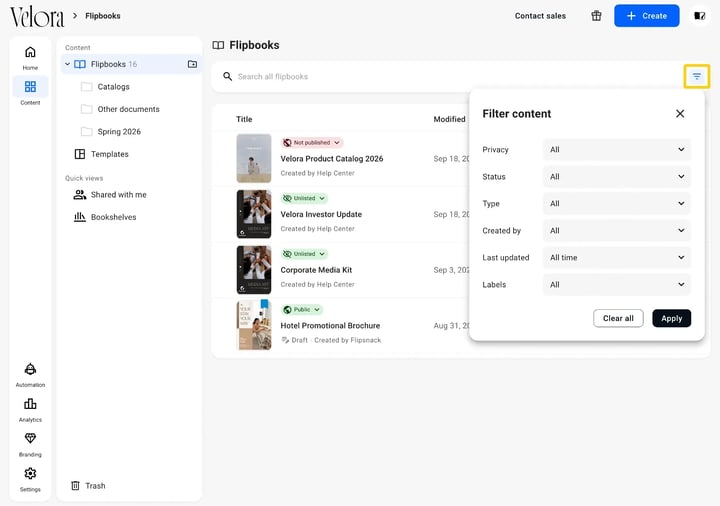Open the Type filter dropdown
The width and height of the screenshot is (720, 506).
coord(617,203)
